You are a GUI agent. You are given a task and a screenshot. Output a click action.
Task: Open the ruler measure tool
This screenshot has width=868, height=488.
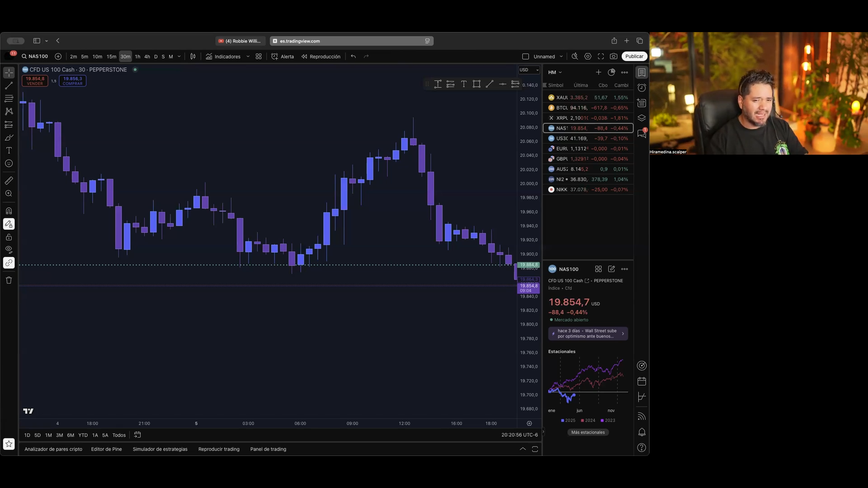click(9, 181)
